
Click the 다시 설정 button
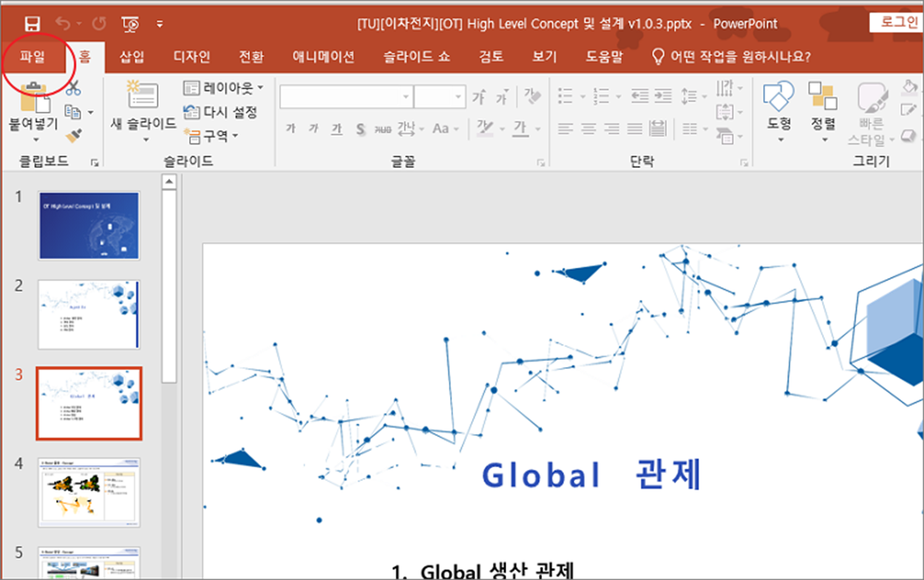221,112
